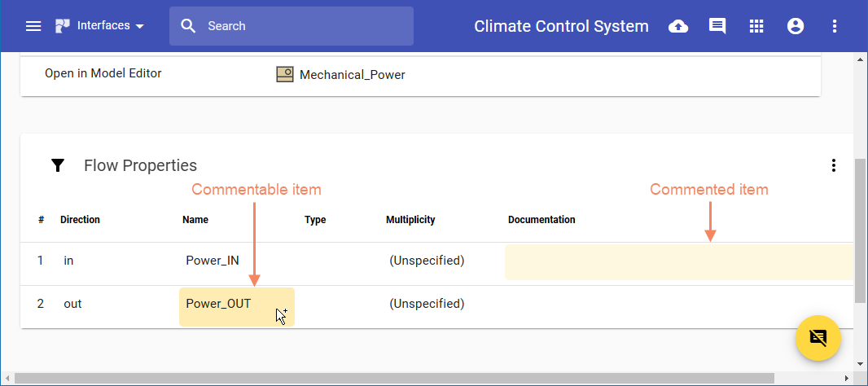Click the magnifier search icon
The image size is (868, 386).
(188, 26)
